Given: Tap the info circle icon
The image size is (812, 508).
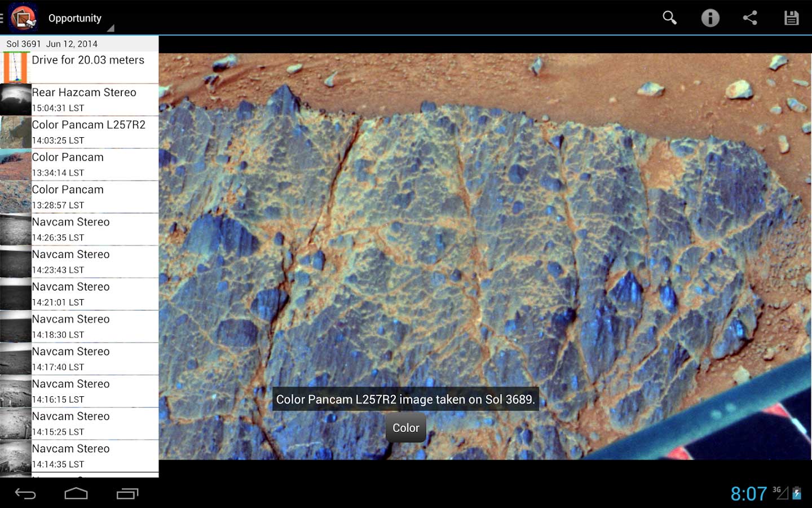Looking at the screenshot, I should tap(710, 18).
